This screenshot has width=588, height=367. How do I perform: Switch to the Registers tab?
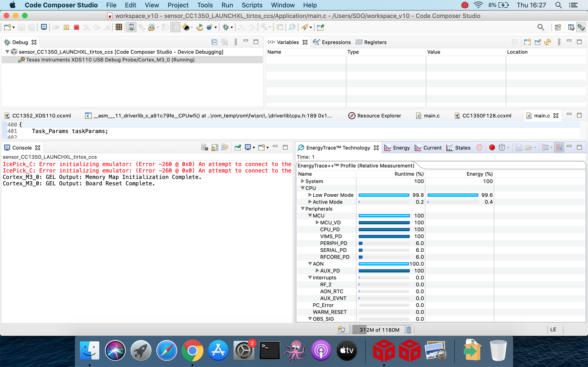tap(371, 42)
